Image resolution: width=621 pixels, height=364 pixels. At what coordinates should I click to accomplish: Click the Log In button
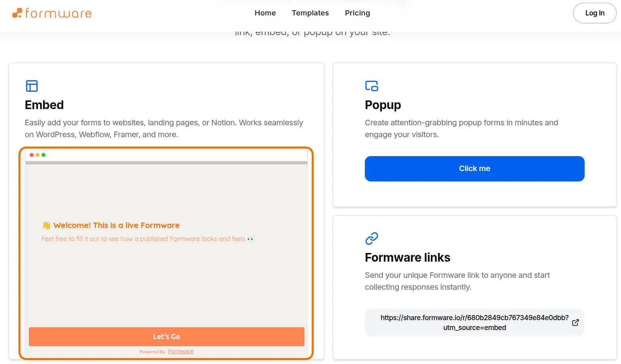[595, 13]
